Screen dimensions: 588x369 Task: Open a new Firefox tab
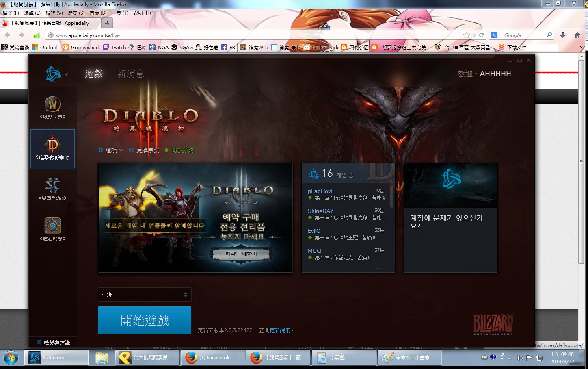click(107, 23)
